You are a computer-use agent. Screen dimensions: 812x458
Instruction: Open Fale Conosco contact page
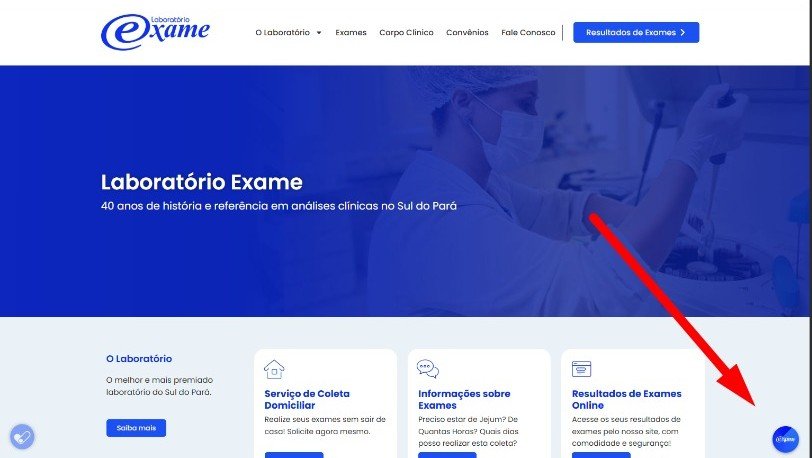point(528,32)
